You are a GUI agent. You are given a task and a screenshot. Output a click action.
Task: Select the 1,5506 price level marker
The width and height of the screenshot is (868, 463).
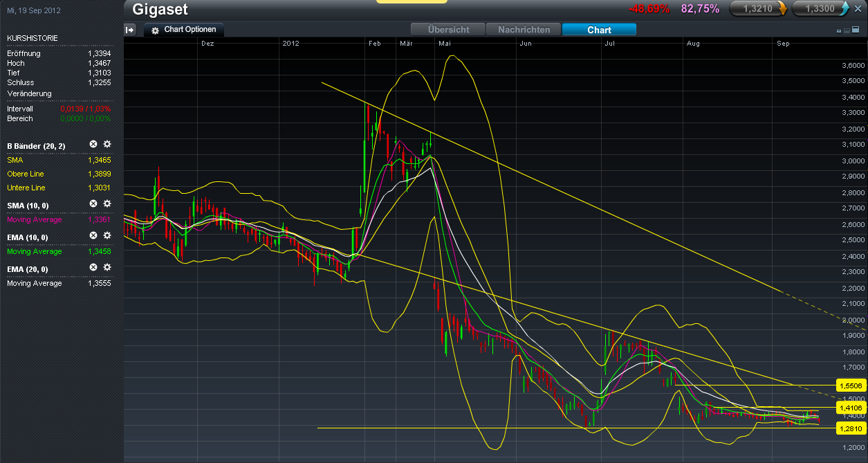(850, 385)
